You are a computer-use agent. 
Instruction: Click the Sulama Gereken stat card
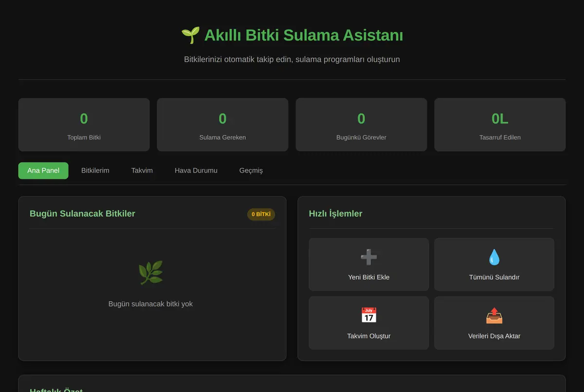(x=222, y=125)
